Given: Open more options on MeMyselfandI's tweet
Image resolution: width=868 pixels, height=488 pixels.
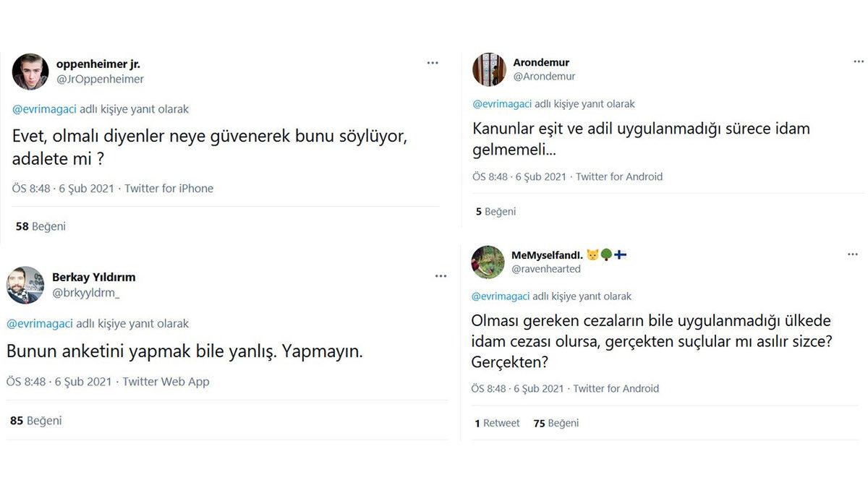Looking at the screenshot, I should coord(853,254).
